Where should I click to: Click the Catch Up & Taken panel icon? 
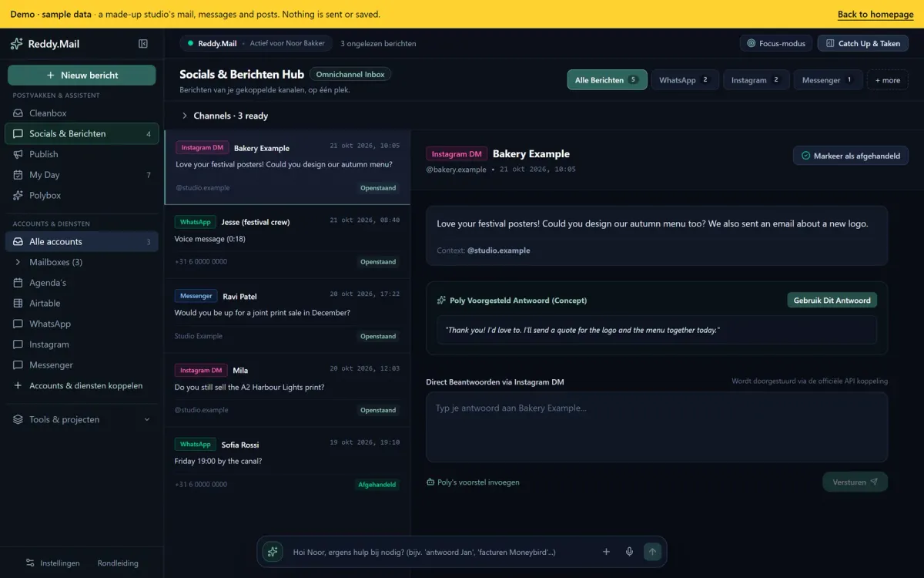[830, 44]
